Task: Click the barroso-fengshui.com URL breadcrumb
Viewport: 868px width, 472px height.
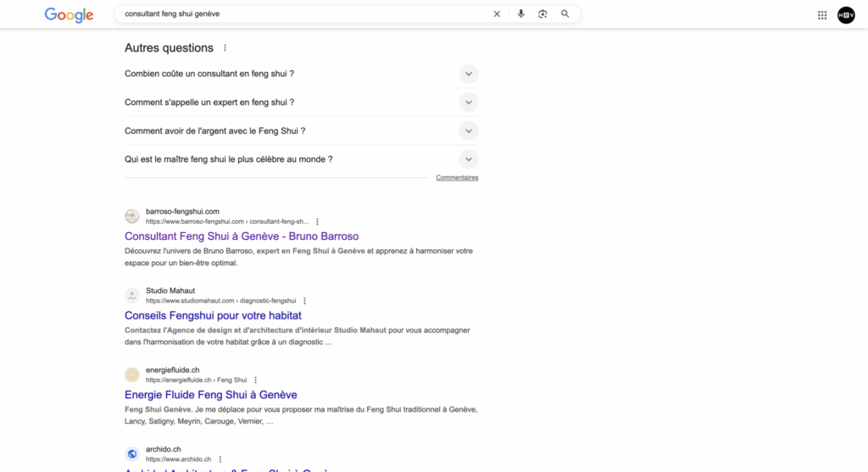Action: (x=227, y=221)
